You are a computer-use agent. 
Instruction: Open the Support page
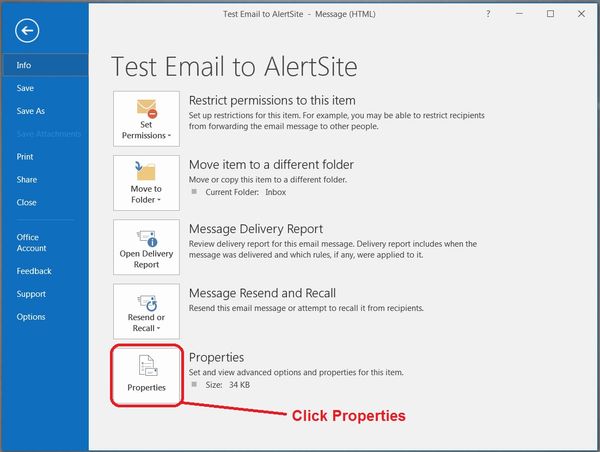tap(45, 294)
